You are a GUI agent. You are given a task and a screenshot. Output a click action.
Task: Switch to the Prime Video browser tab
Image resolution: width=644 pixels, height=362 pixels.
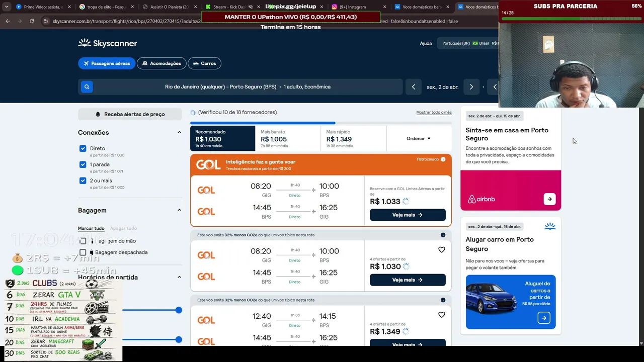tap(43, 7)
